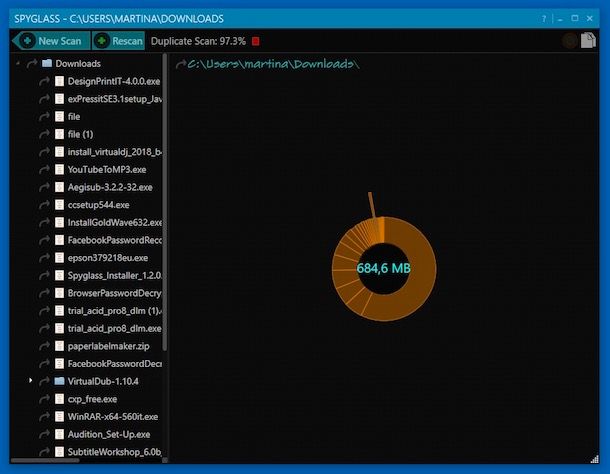Image resolution: width=610 pixels, height=474 pixels.
Task: Select DesignPrintIT-4.0.0.exe file
Action: 114,81
